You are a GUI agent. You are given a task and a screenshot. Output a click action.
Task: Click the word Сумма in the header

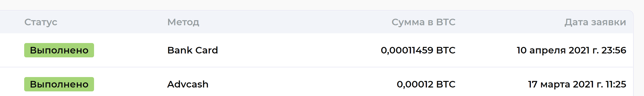click(x=408, y=22)
